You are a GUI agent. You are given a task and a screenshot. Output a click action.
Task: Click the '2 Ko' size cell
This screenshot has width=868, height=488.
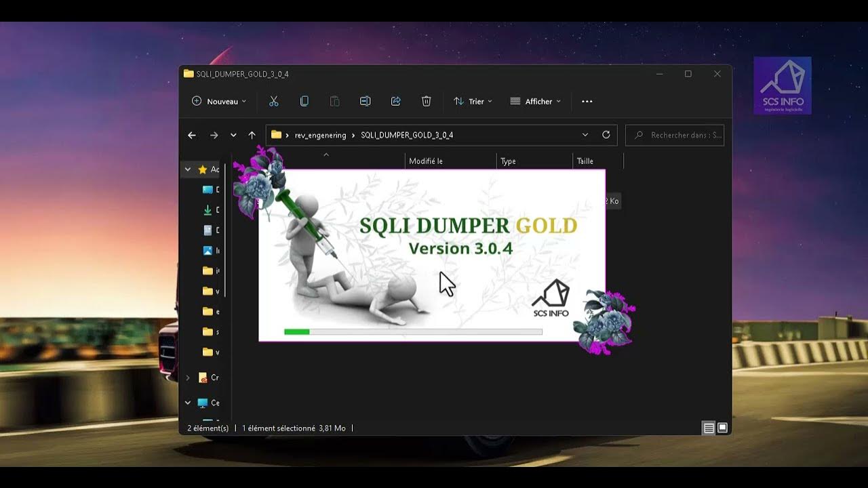612,201
